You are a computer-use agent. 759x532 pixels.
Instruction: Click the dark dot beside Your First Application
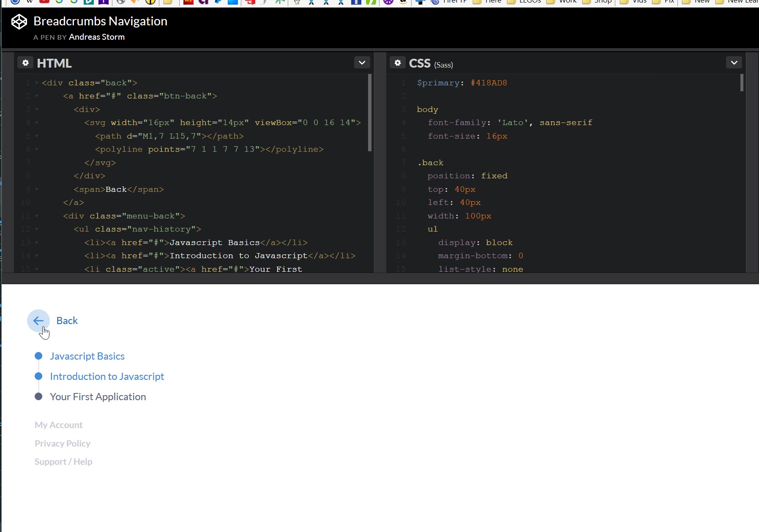click(38, 397)
